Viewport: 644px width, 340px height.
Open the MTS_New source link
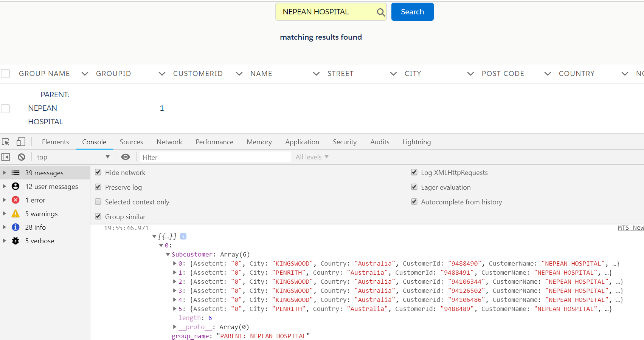tap(631, 228)
